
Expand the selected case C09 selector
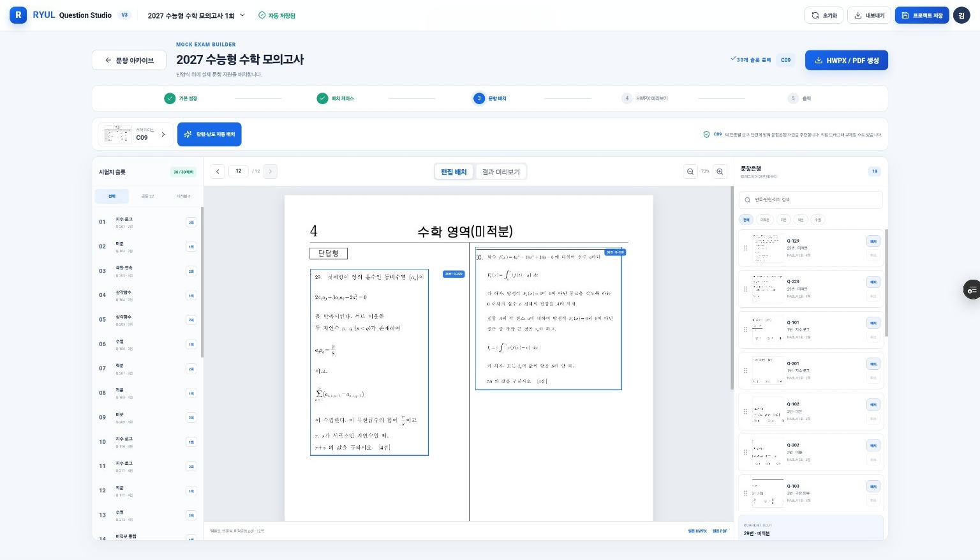pyautogui.click(x=135, y=134)
